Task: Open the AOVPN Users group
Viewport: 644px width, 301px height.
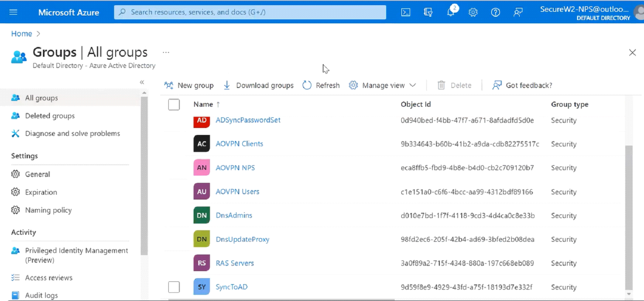Action: click(237, 191)
